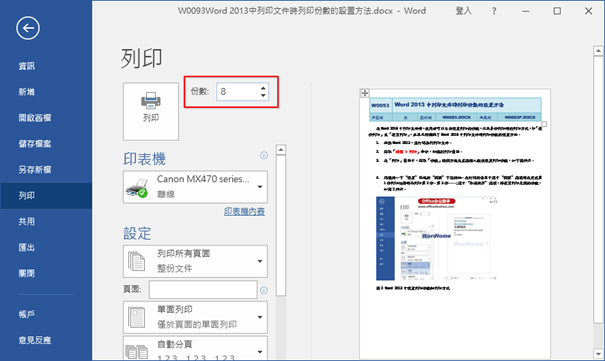Viewport: 605px width, 361px height.
Task: Click the settings panel scrollbar thumb
Action: (x=281, y=225)
